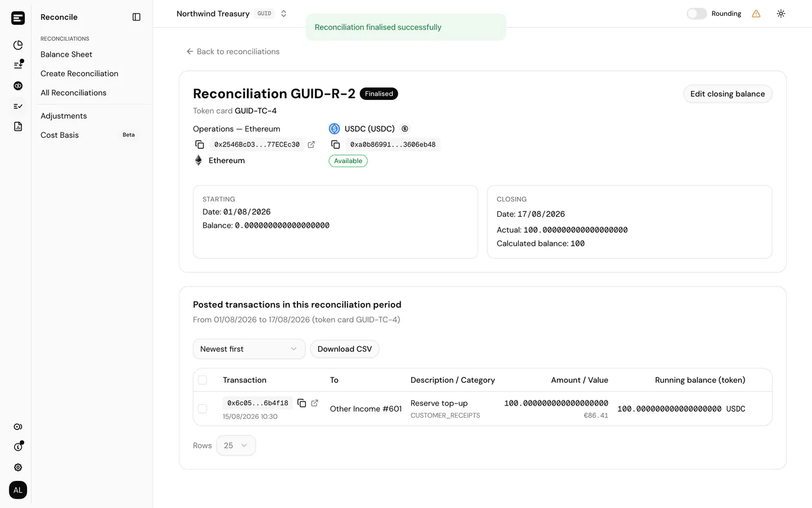The image size is (812, 508).
Task: Switch theme with the sun icon
Action: pos(781,14)
